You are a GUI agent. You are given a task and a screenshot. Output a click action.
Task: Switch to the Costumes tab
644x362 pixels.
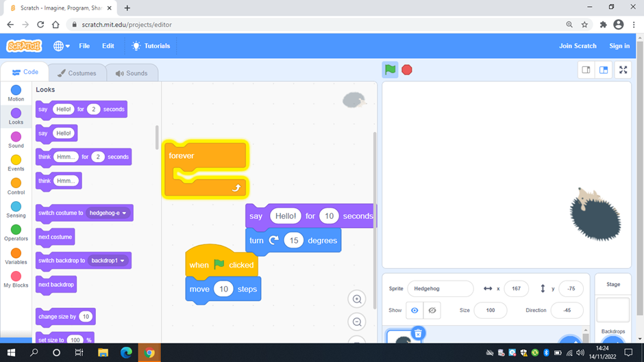(x=77, y=73)
